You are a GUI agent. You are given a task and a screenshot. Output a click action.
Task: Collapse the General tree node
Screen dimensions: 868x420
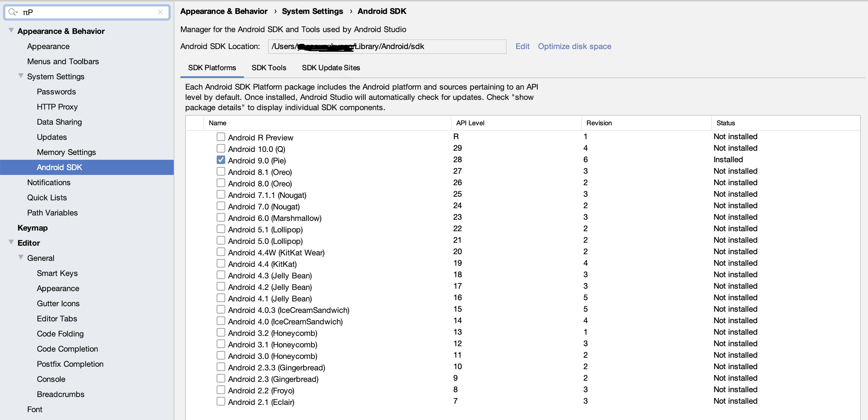click(21, 258)
